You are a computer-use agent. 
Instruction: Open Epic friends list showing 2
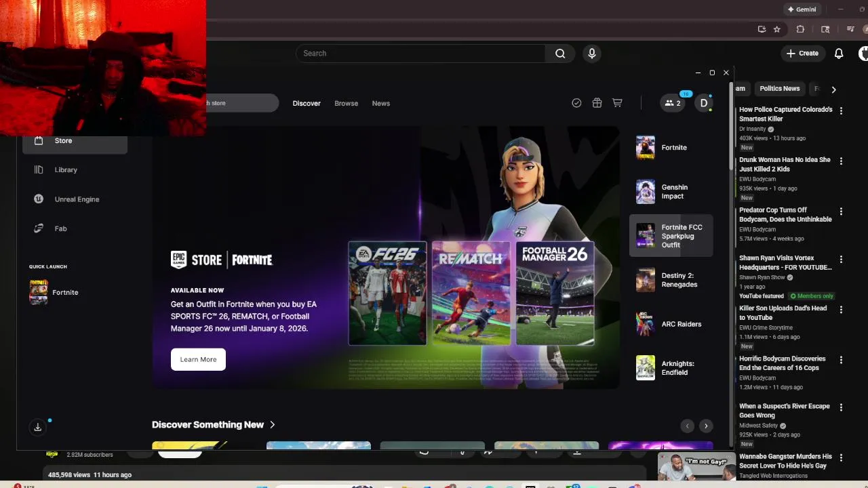673,103
